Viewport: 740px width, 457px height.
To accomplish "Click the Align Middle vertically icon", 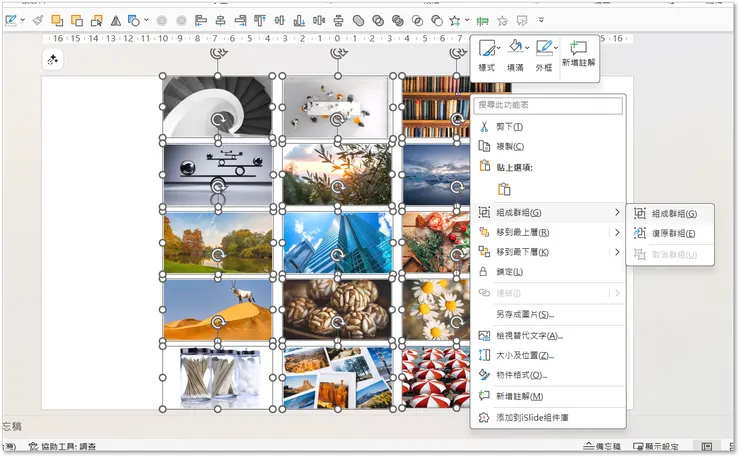I will 279,20.
